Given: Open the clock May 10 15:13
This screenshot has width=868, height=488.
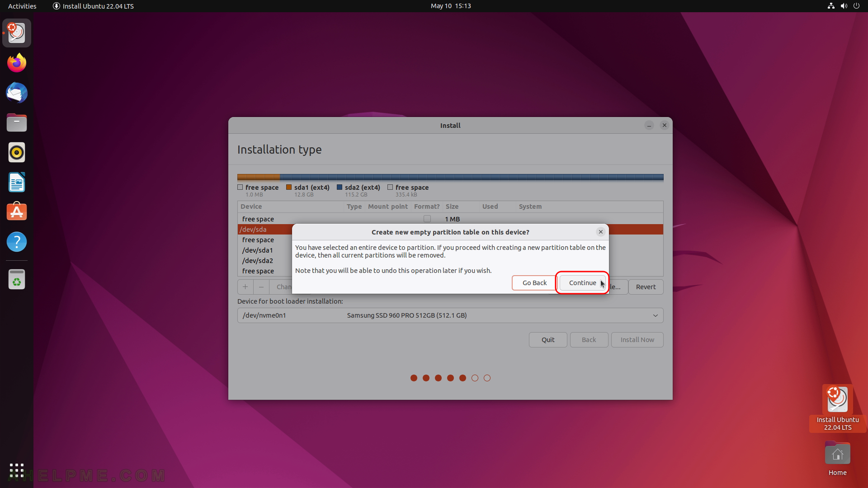Looking at the screenshot, I should 451,6.
